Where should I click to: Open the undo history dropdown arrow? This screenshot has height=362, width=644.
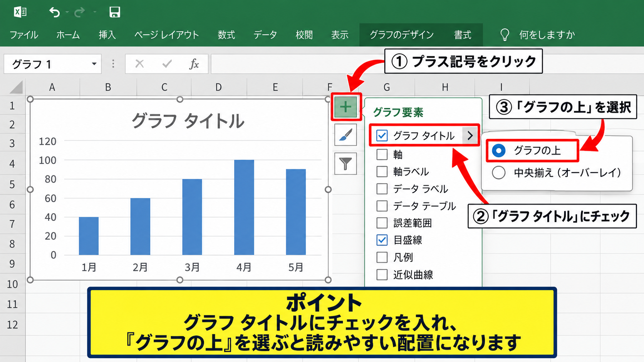67,12
